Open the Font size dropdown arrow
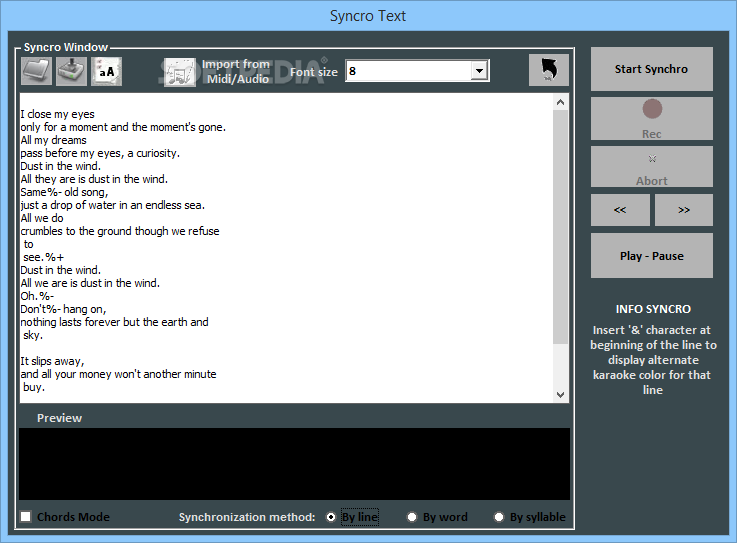The width and height of the screenshot is (737, 543). coord(479,71)
